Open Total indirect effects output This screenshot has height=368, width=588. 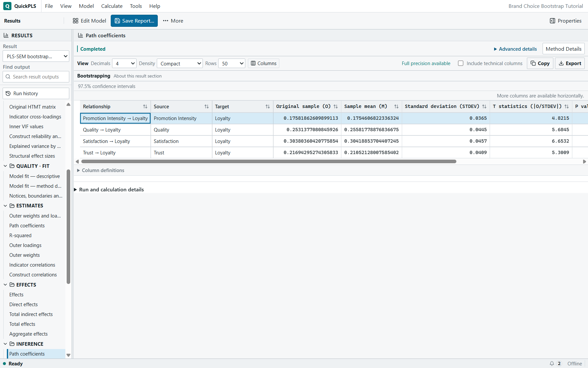(x=31, y=314)
